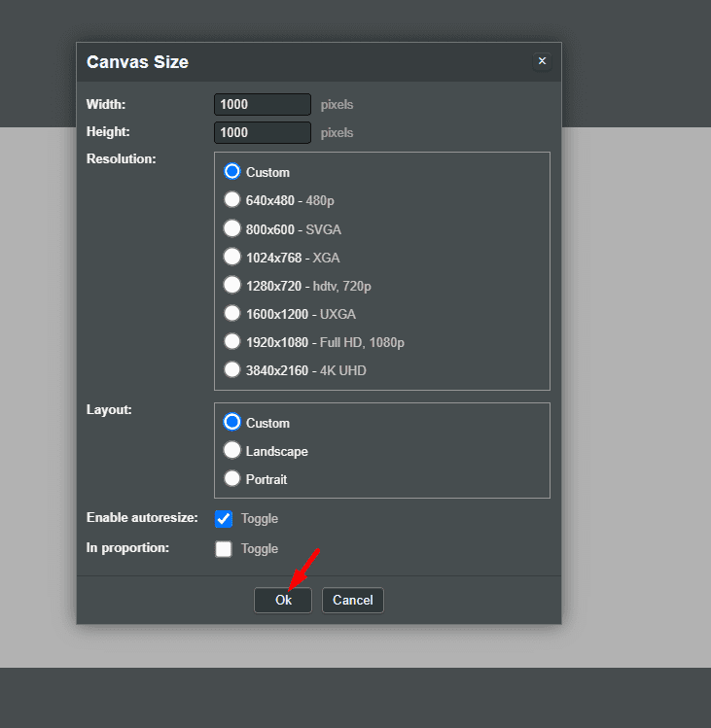Switch layout to Landscape
Screen dimensions: 711x728
232,451
